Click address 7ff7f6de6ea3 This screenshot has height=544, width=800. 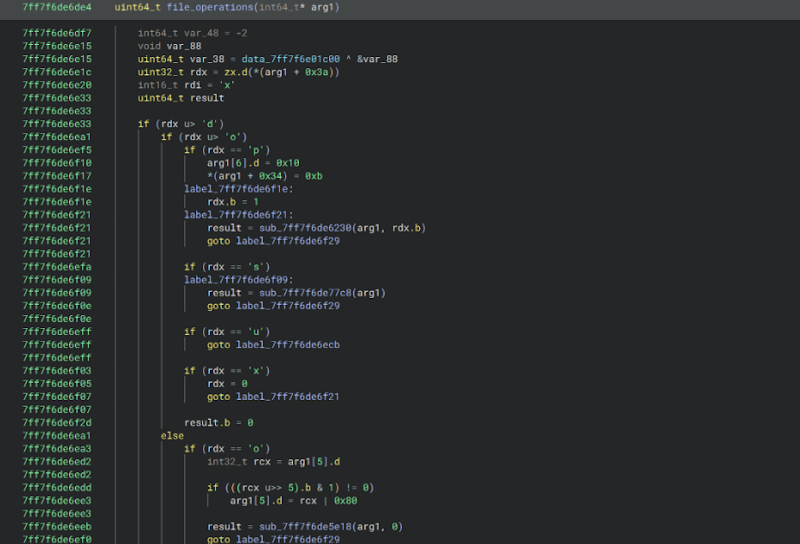(57, 449)
